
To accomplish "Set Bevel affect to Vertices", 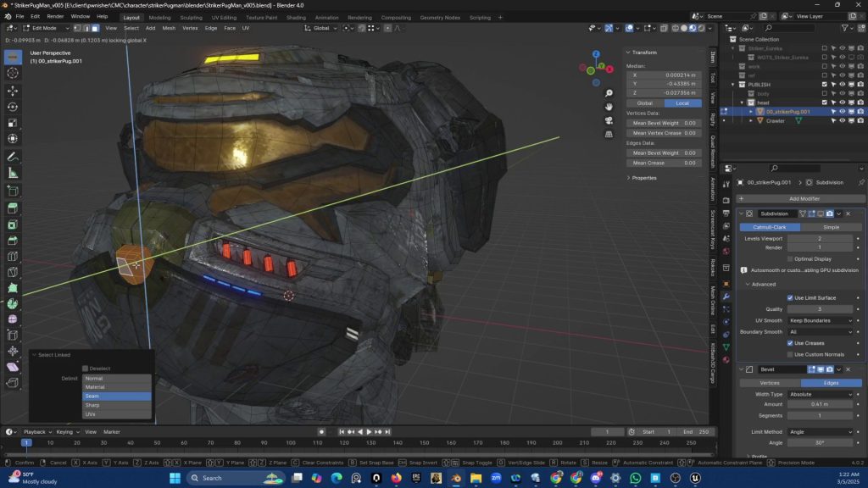I will [770, 383].
